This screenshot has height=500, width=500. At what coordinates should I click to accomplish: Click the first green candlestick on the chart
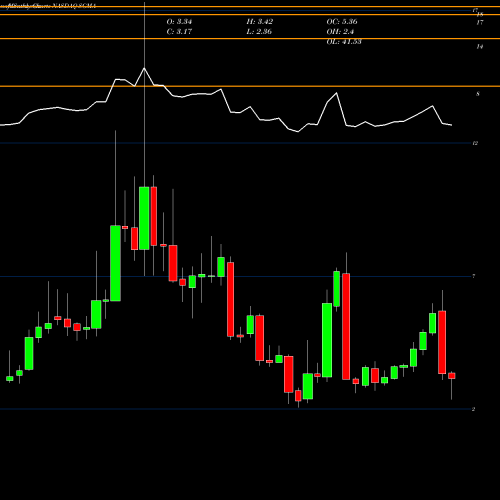pyautogui.click(x=10, y=378)
